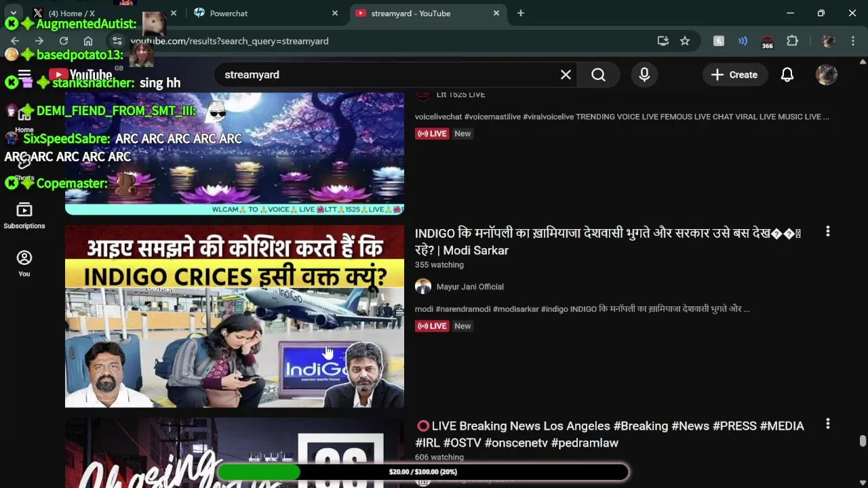Click the '355 watching' text
The width and height of the screenshot is (868, 488).
(439, 265)
